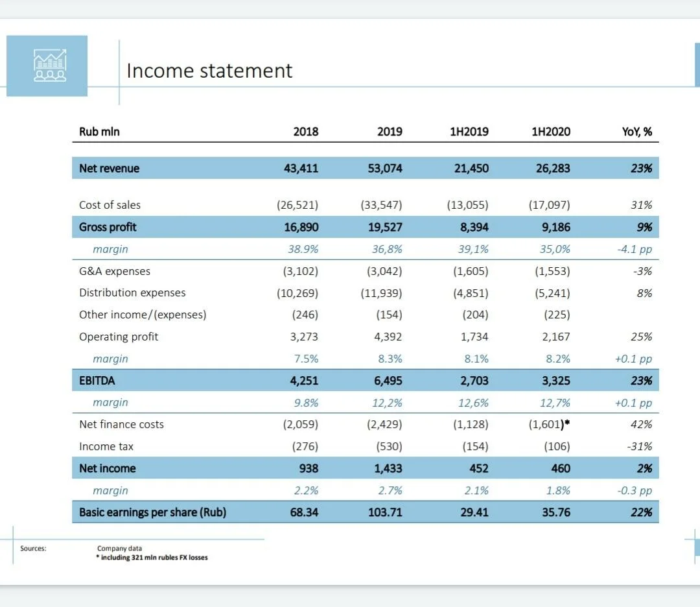700x607 pixels.
Task: Select the 'Income tax' row label
Action: [x=106, y=447]
